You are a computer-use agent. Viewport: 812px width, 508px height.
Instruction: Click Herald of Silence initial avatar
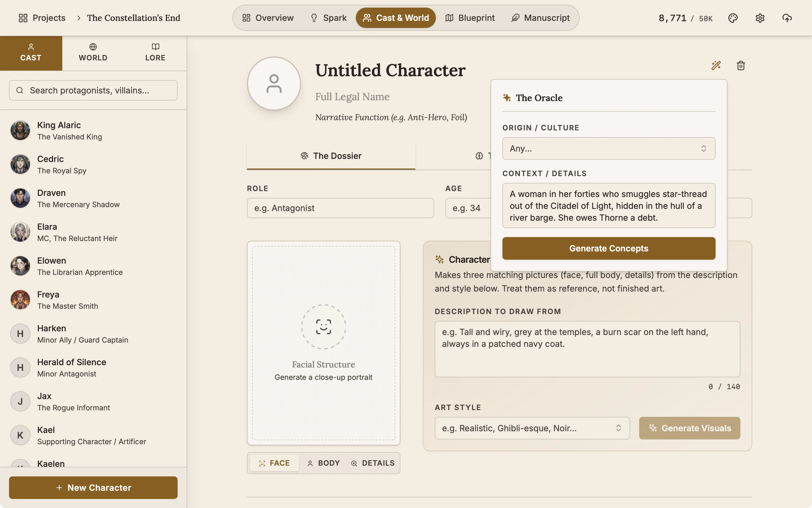[x=20, y=367]
